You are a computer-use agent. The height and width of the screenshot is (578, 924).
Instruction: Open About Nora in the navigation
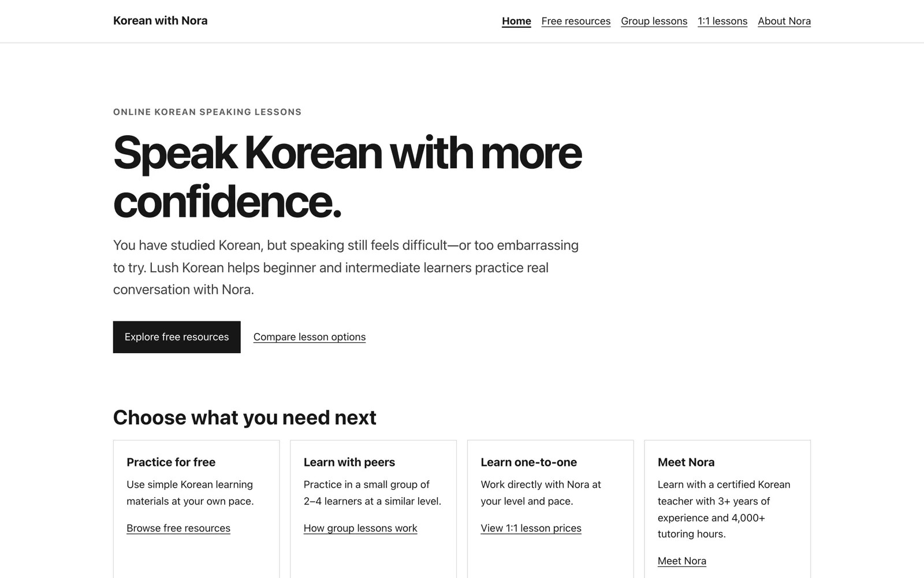(x=784, y=21)
